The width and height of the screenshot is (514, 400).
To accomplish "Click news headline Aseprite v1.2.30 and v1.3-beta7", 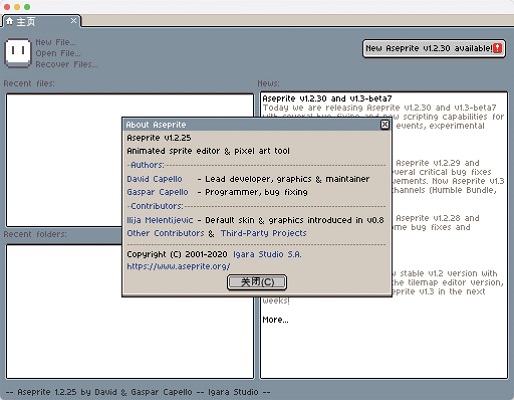I will click(x=327, y=98).
